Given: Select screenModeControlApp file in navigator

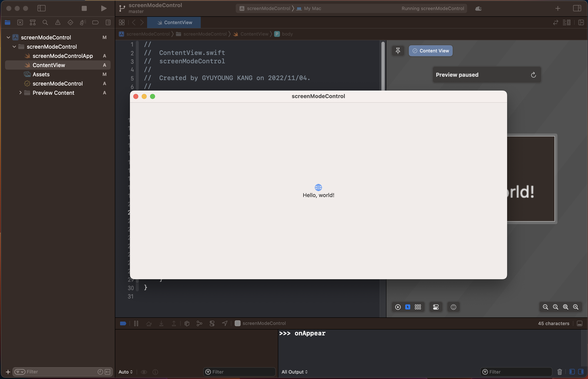Looking at the screenshot, I should [62, 56].
